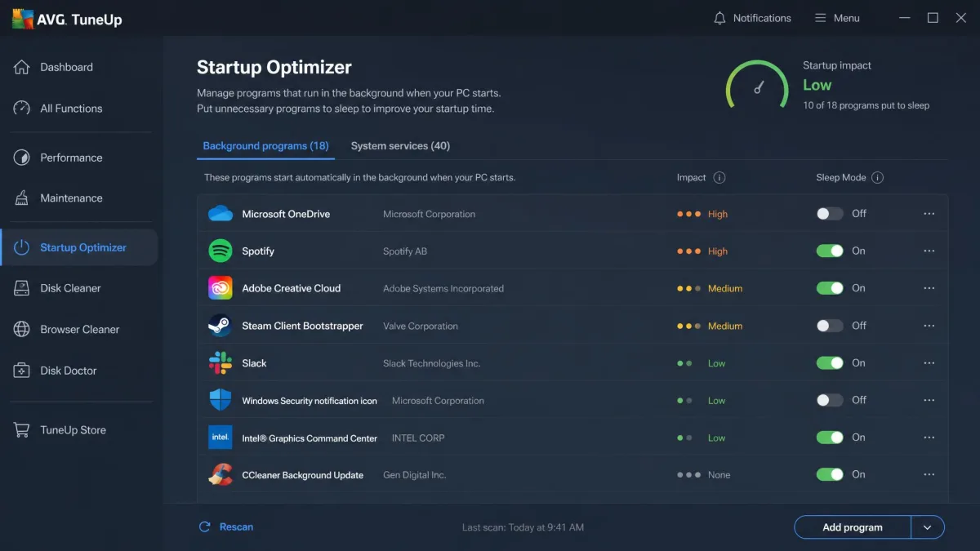This screenshot has width=980, height=551.
Task: Click the Startup impact gauge
Action: pos(758,86)
